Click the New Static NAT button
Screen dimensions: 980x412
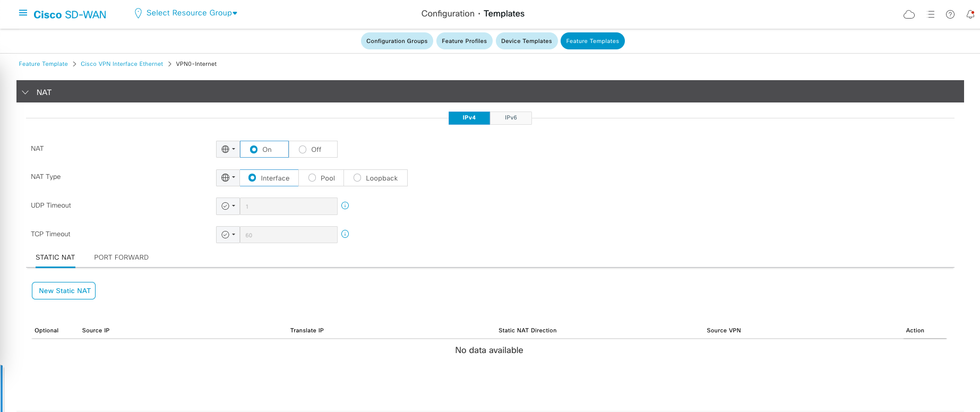[64, 291]
